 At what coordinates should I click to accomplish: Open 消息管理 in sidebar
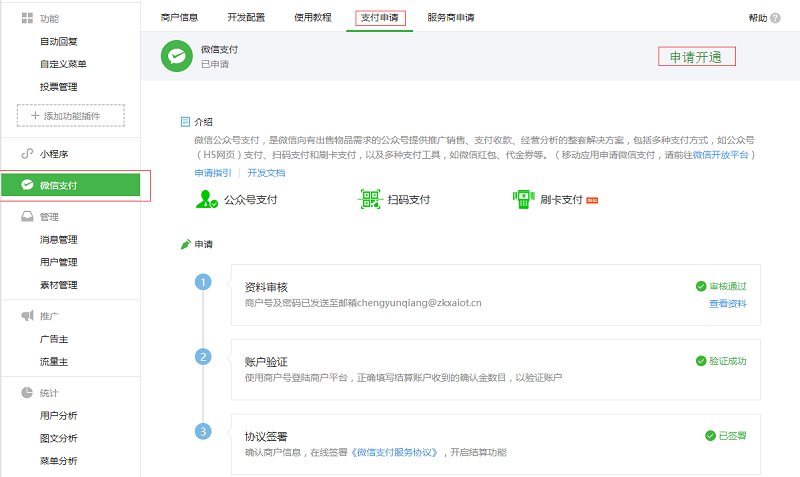point(59,239)
